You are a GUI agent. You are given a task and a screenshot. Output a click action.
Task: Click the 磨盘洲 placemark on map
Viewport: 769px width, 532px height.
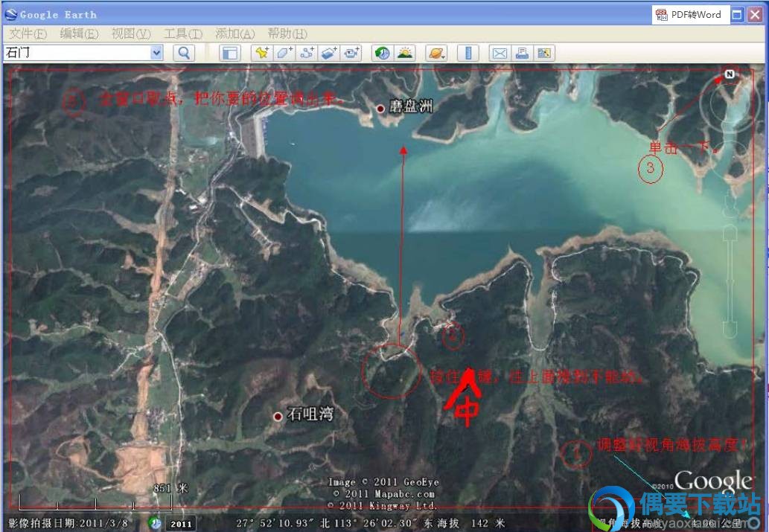pyautogui.click(x=380, y=109)
